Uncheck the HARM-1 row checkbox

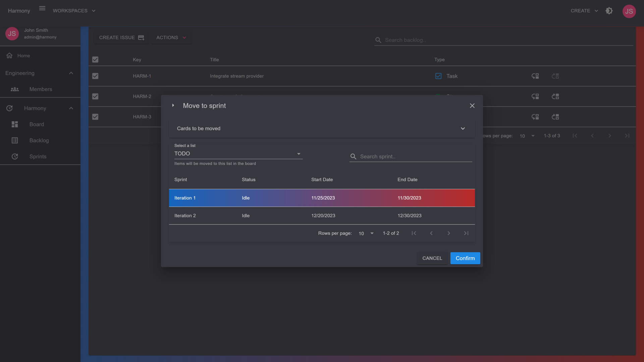point(95,76)
